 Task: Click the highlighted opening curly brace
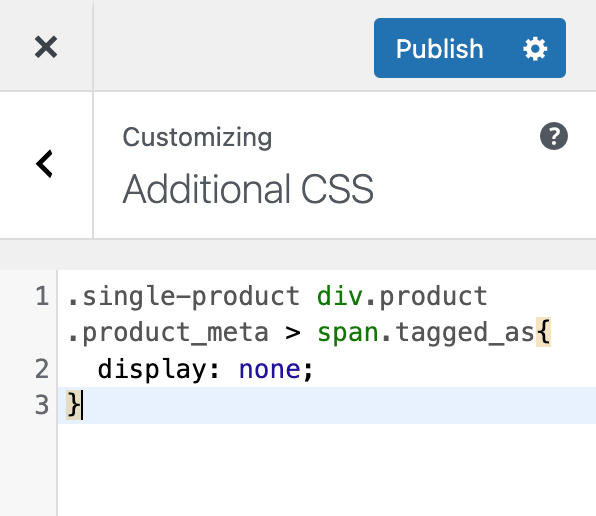pos(543,332)
